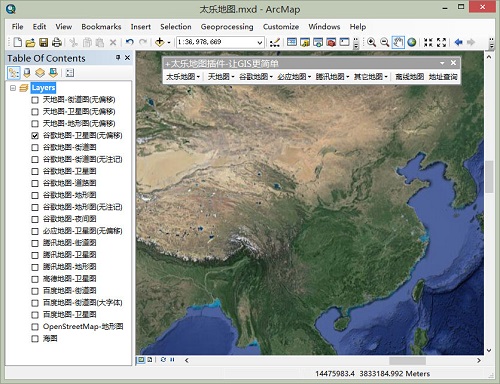
Task: Print the map
Action: coord(57,42)
